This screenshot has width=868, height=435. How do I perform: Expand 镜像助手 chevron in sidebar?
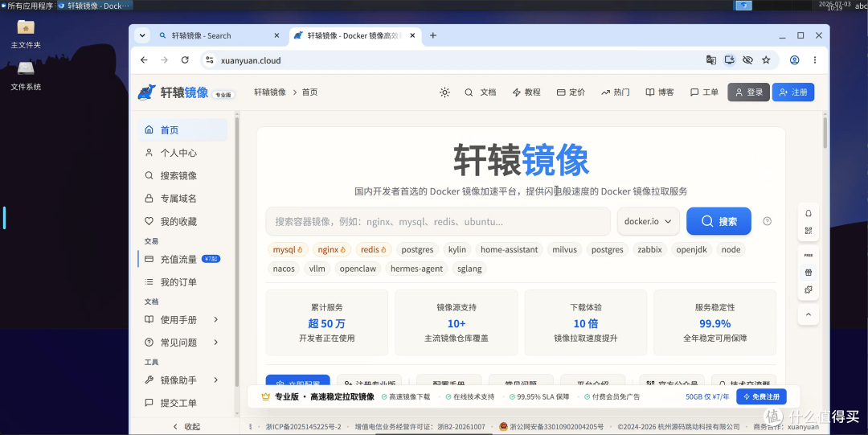click(x=216, y=380)
